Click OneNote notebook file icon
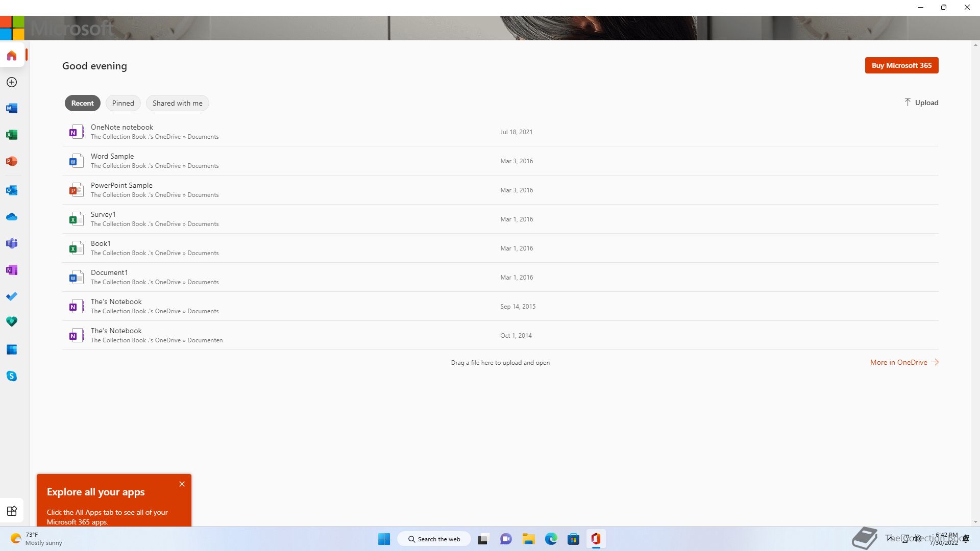980x551 pixels. (x=76, y=132)
